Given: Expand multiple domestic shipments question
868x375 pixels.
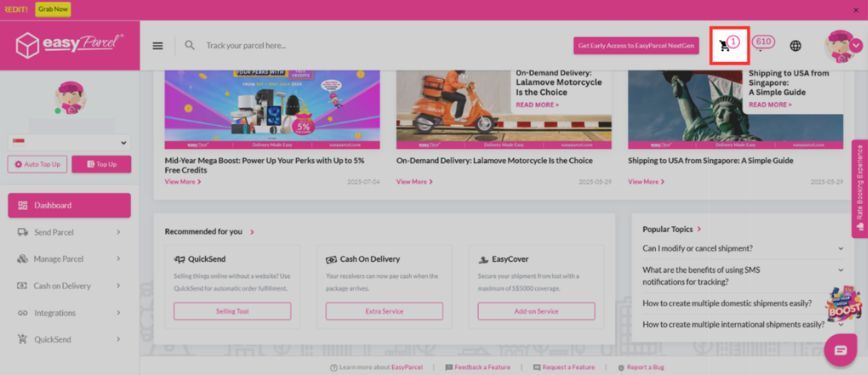Looking at the screenshot, I should tap(742, 303).
